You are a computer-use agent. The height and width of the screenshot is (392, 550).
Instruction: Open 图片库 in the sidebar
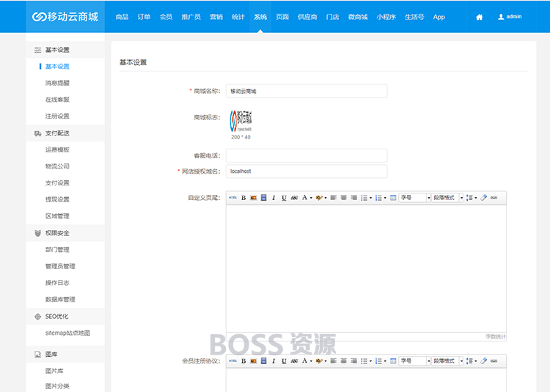[x=54, y=371]
